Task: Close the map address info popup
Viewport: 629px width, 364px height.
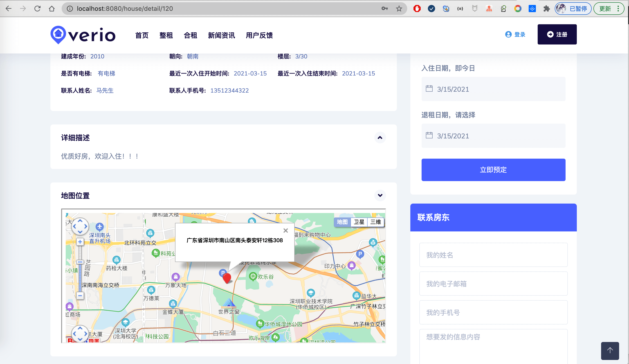Action: 285,230
